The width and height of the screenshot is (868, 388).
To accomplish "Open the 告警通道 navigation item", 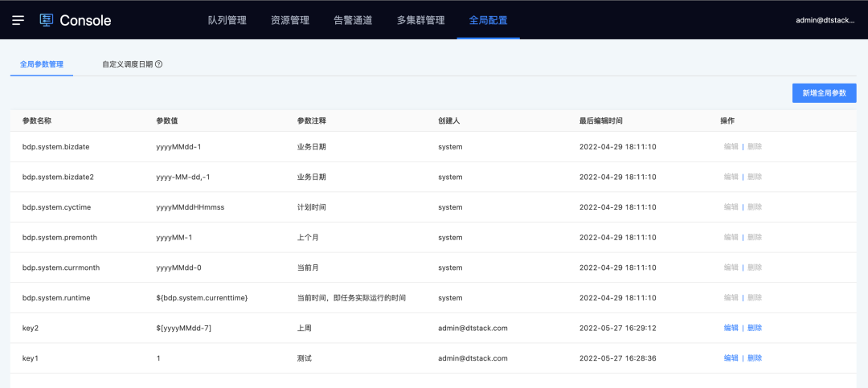I will pyautogui.click(x=353, y=20).
